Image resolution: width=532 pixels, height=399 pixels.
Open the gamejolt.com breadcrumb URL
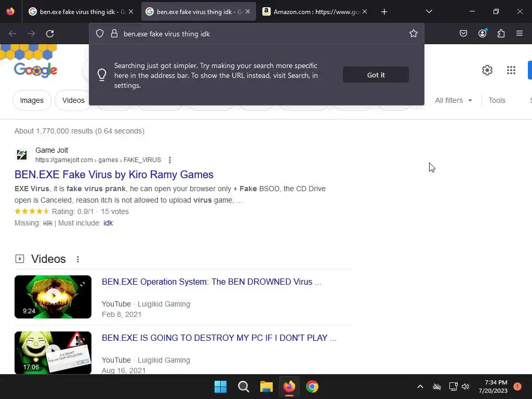coord(98,160)
